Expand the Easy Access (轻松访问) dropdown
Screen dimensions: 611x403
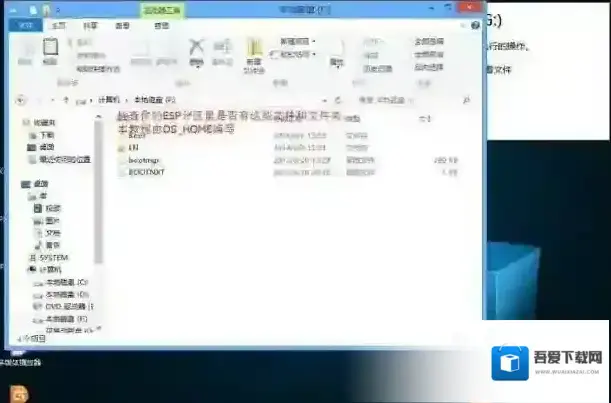pos(298,51)
